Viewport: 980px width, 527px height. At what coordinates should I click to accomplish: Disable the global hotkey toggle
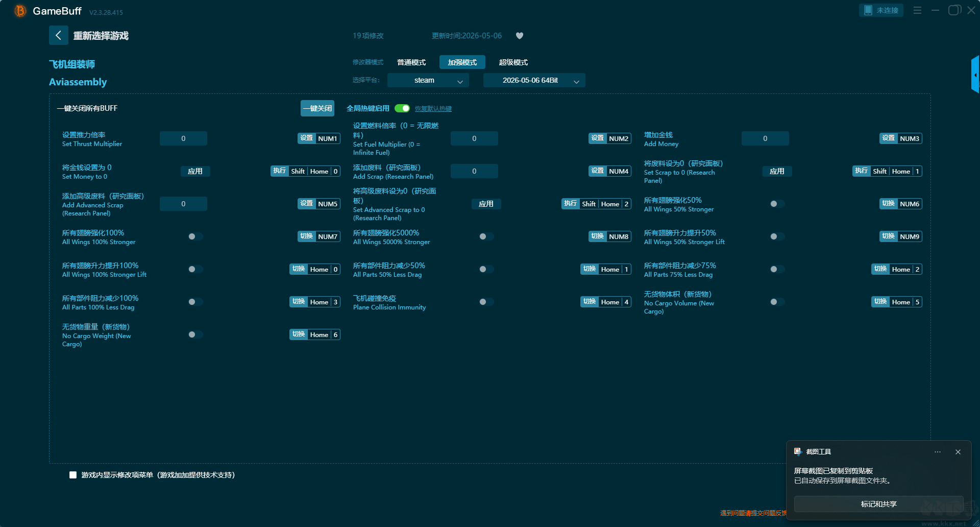[x=402, y=108]
